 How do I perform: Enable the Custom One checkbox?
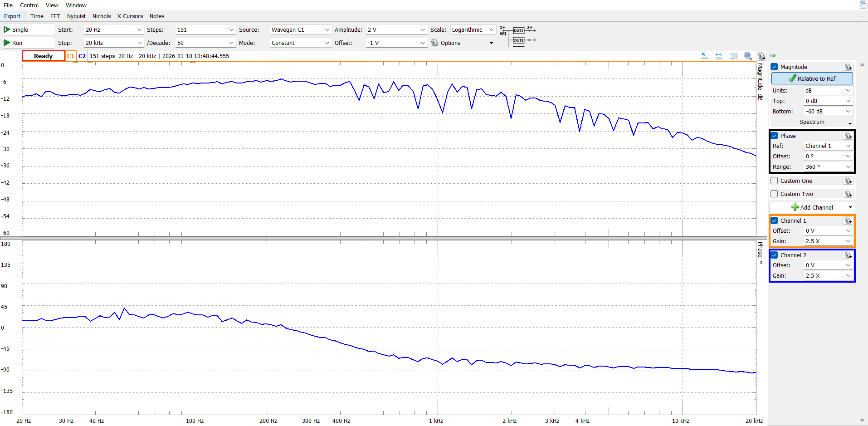coord(775,181)
